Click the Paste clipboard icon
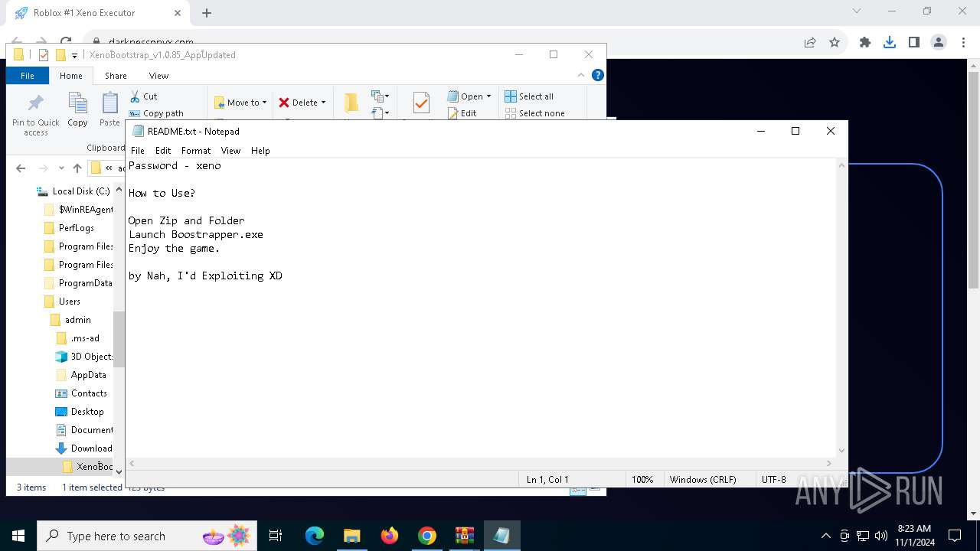This screenshot has height=551, width=980. coord(110,103)
